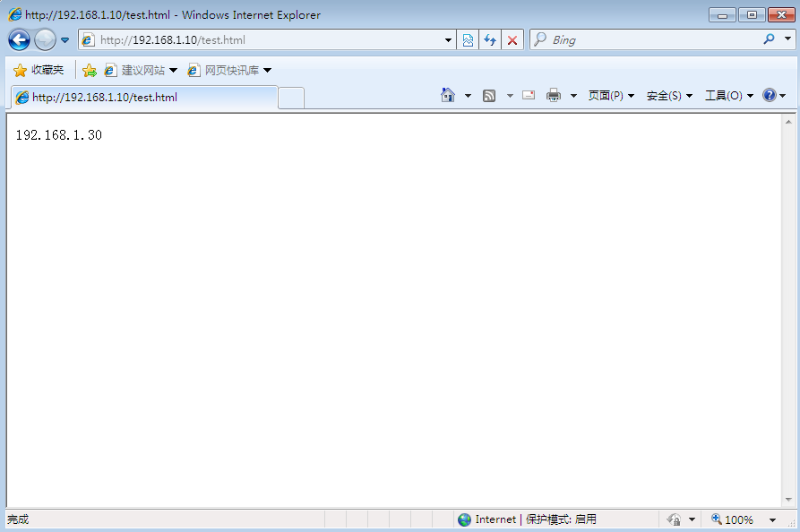Click the Internet zone globe icon
Image resolution: width=800 pixels, height=532 pixels.
coord(464,519)
